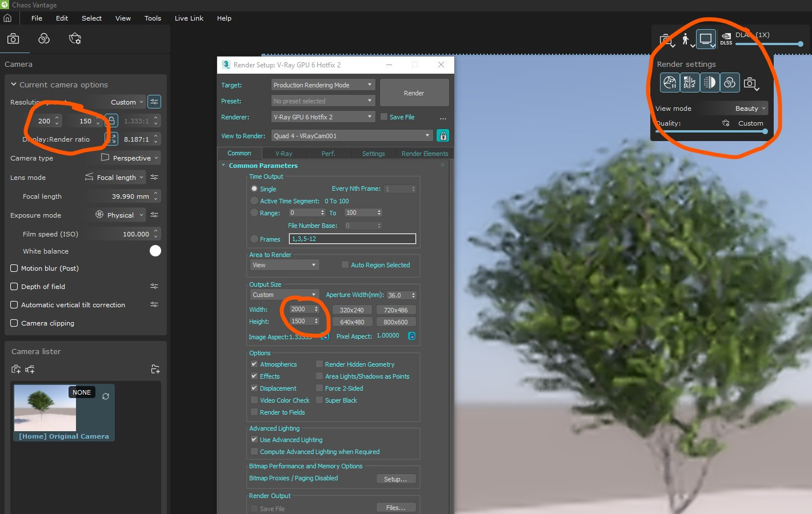Open the Renderer V-Ray GPU dropdown
Viewport: 812px width, 514px height.
[x=323, y=117]
